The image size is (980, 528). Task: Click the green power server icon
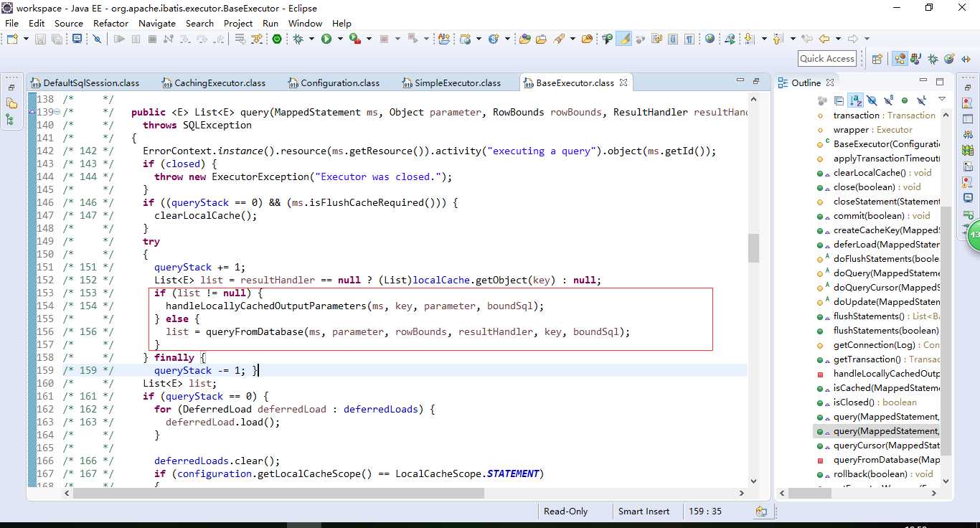pyautogui.click(x=277, y=39)
